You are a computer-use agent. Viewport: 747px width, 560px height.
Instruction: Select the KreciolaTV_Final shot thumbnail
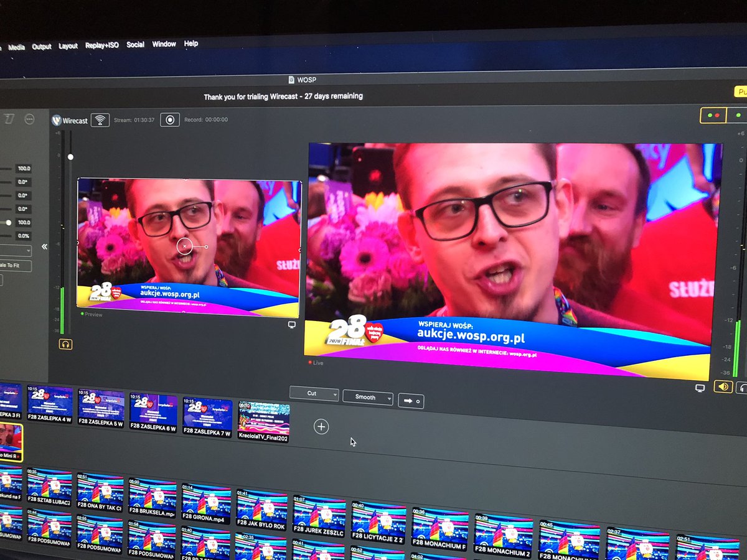coord(263,421)
